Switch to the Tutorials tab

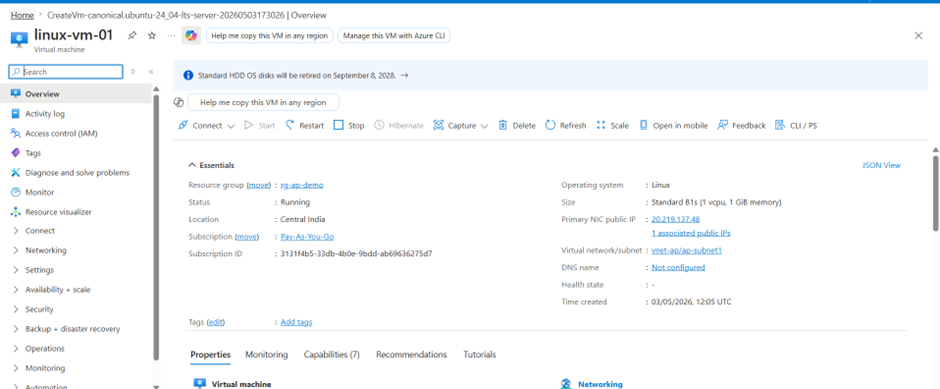[480, 355]
